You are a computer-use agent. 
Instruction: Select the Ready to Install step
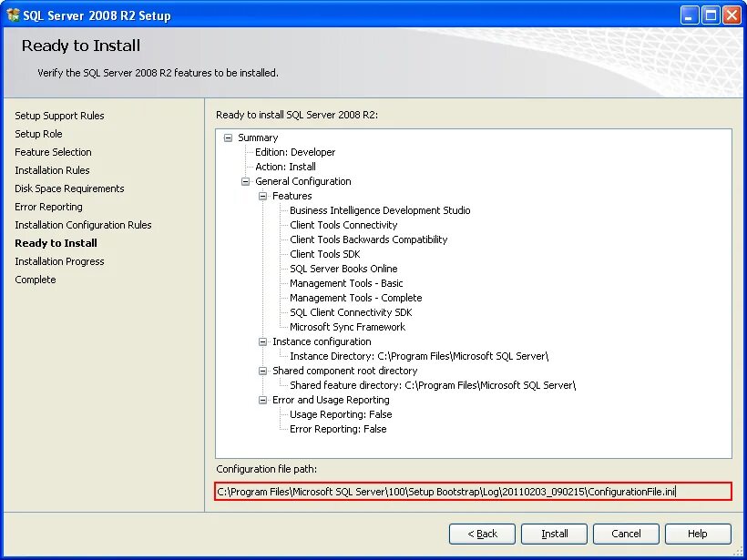[x=56, y=243]
